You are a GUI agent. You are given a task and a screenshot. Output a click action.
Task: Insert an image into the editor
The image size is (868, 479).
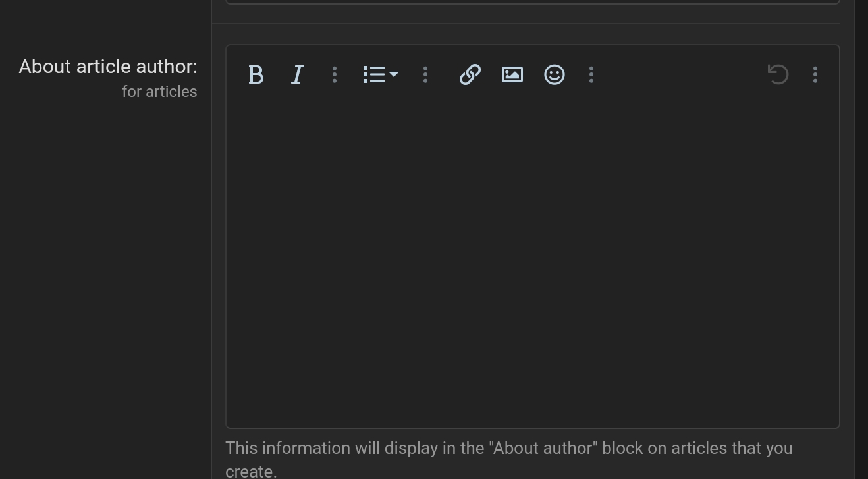coord(512,74)
